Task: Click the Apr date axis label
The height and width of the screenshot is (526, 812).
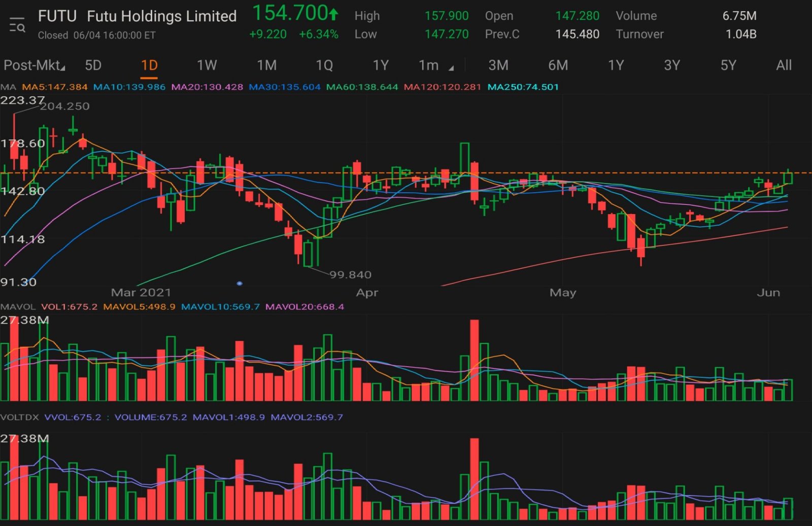Action: point(367,293)
